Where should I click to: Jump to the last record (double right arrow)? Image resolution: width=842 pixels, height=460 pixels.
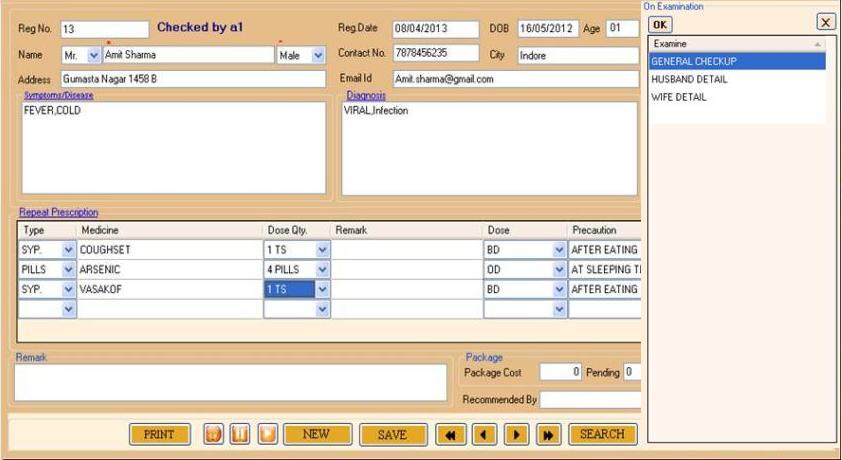pos(548,434)
